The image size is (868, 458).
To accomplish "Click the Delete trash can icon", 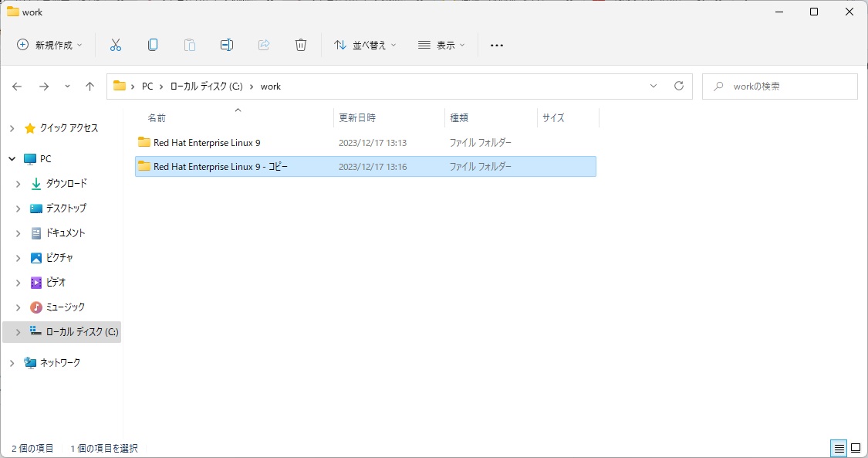I will (301, 45).
